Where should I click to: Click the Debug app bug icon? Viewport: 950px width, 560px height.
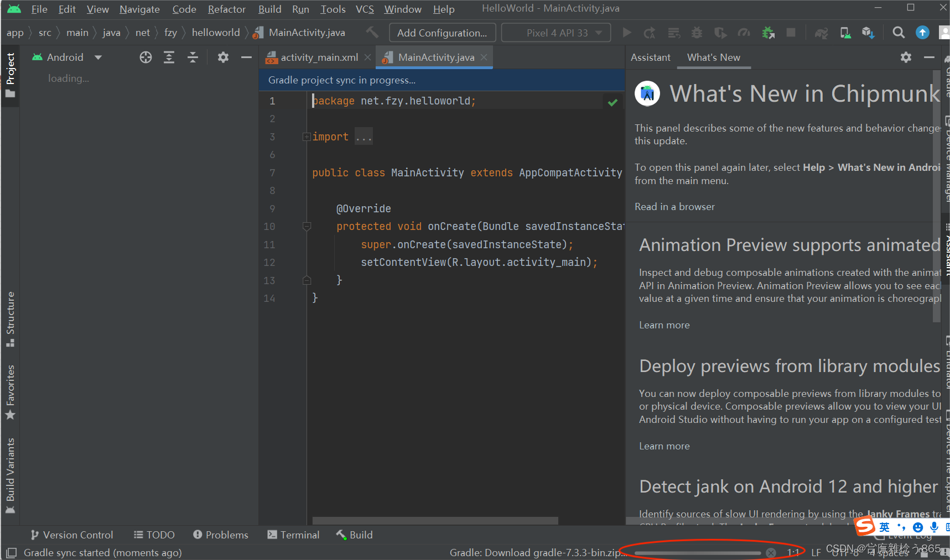697,33
